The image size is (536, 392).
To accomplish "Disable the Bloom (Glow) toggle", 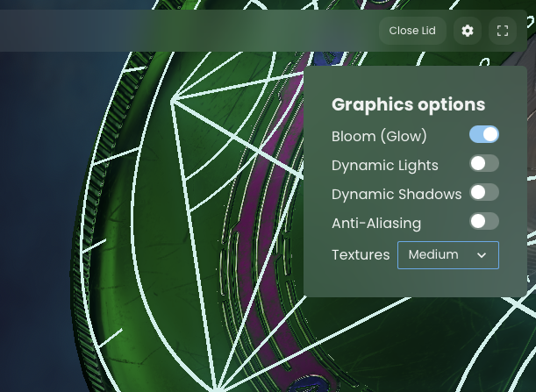I will (484, 134).
